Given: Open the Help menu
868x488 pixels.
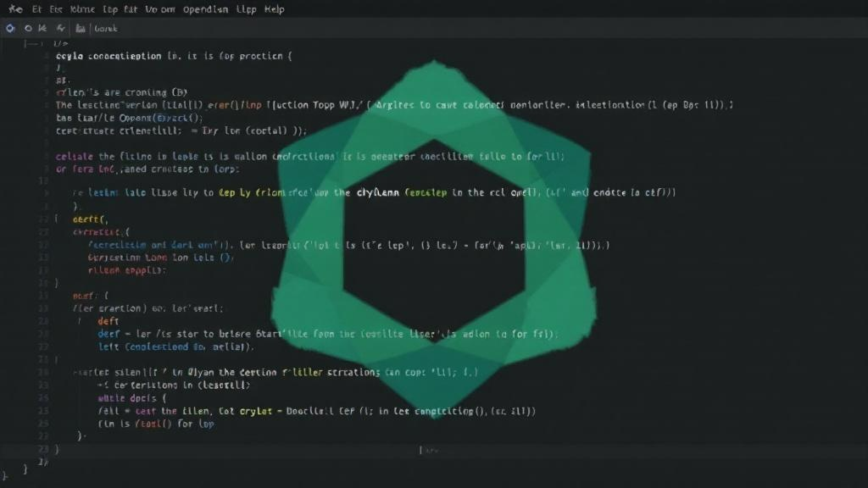Looking at the screenshot, I should pos(274,9).
